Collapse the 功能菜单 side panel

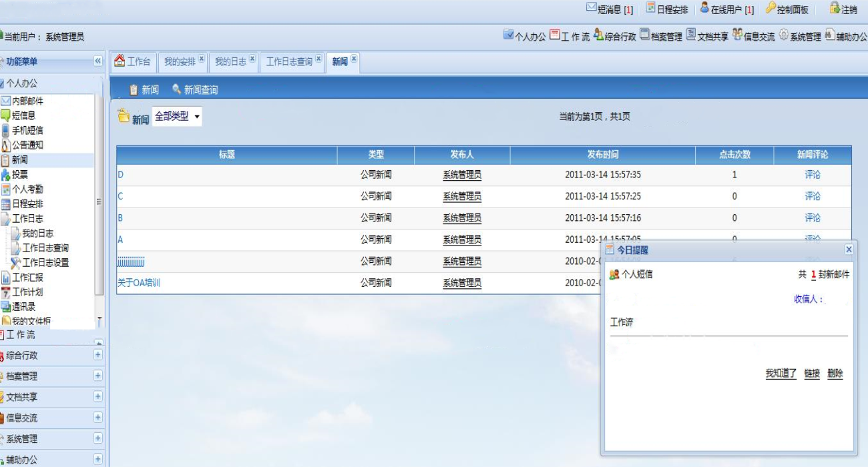pyautogui.click(x=98, y=61)
